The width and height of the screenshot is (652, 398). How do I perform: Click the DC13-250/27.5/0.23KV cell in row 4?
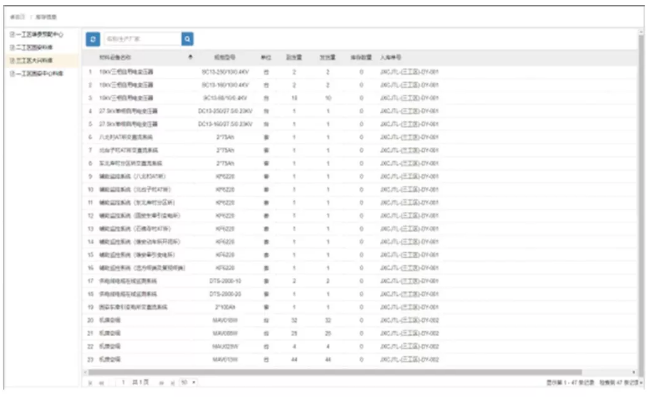(225, 111)
